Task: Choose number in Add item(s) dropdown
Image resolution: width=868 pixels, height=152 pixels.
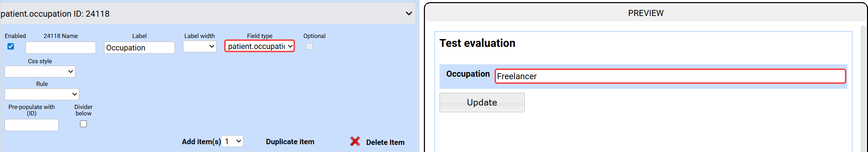Action: point(232,141)
